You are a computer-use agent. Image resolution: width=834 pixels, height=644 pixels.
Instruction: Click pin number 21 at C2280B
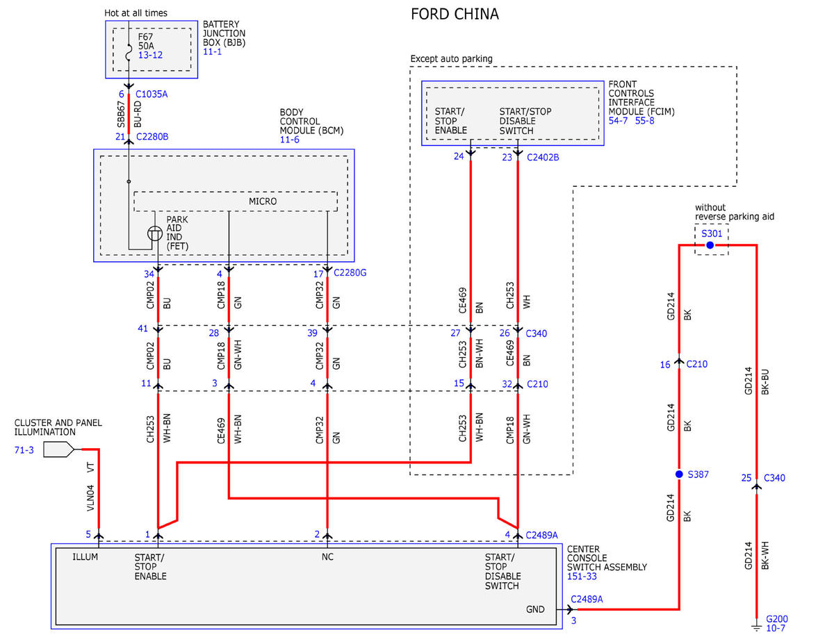120,137
